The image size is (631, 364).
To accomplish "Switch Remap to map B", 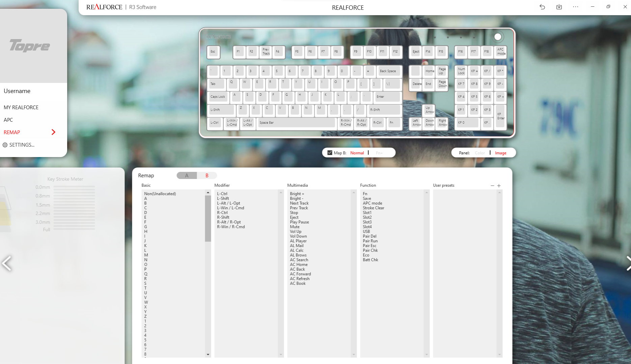I will coord(207,176).
